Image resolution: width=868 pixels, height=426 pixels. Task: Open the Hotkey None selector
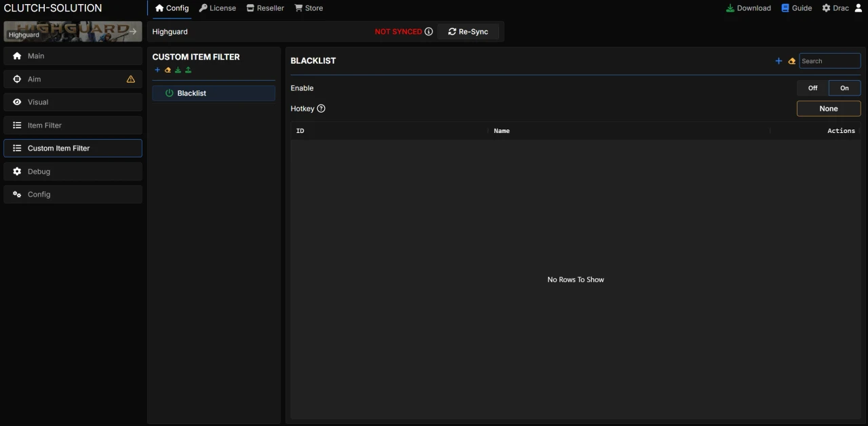click(x=828, y=109)
